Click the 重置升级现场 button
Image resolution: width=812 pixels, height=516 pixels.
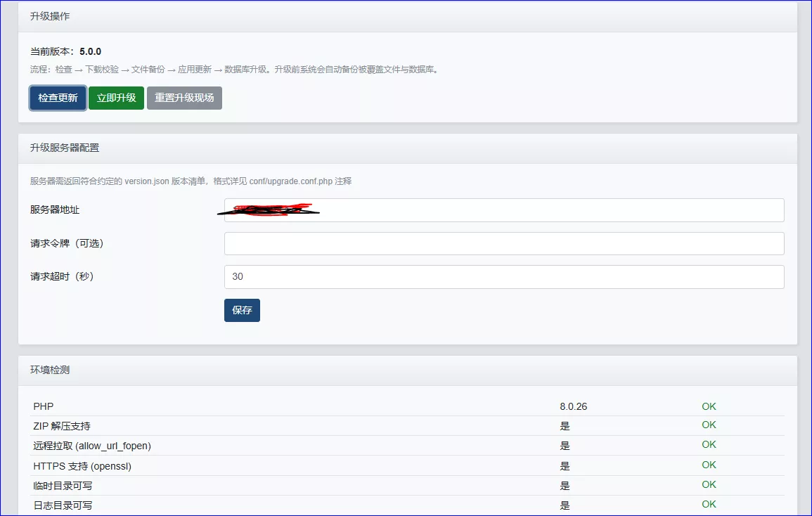point(184,98)
